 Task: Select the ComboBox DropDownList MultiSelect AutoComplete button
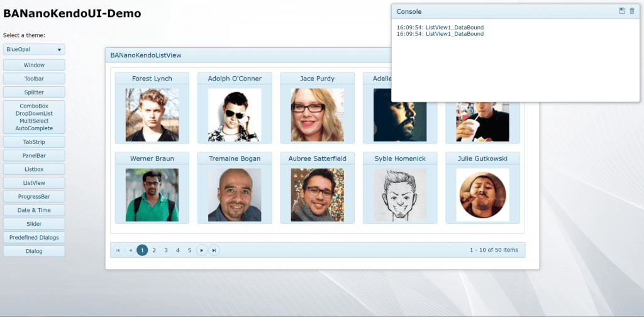34,117
